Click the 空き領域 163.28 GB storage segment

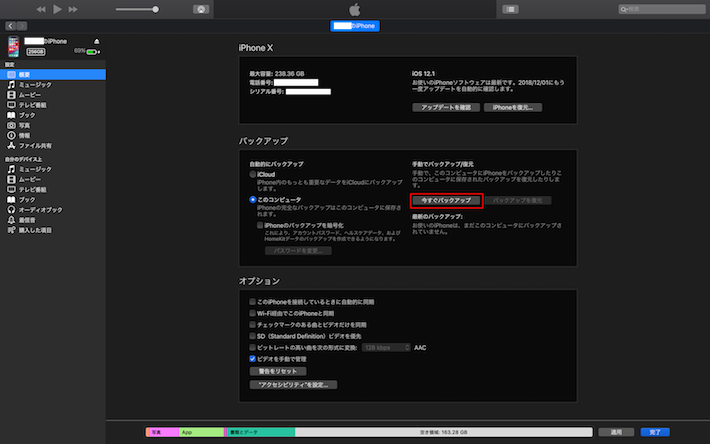tap(444, 432)
